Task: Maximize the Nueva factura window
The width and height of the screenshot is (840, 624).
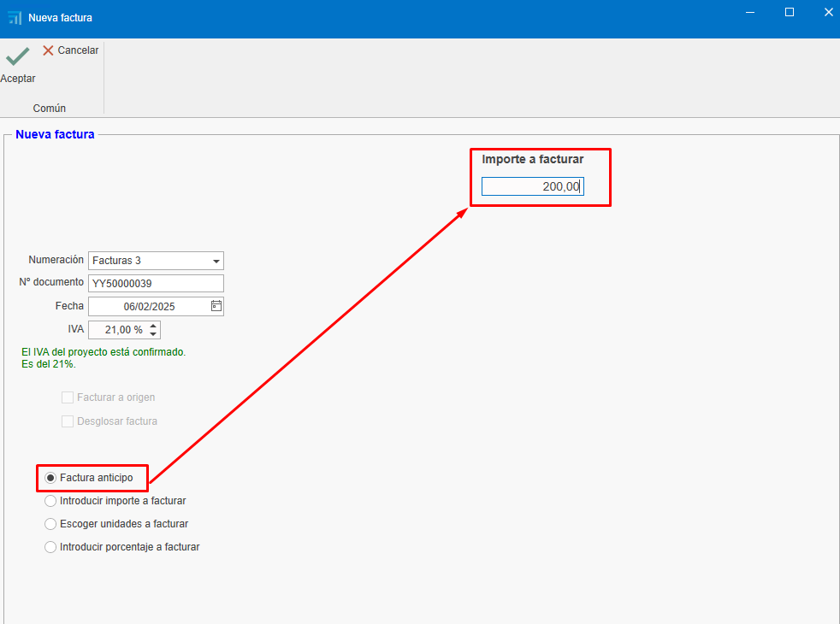Action: (790, 12)
